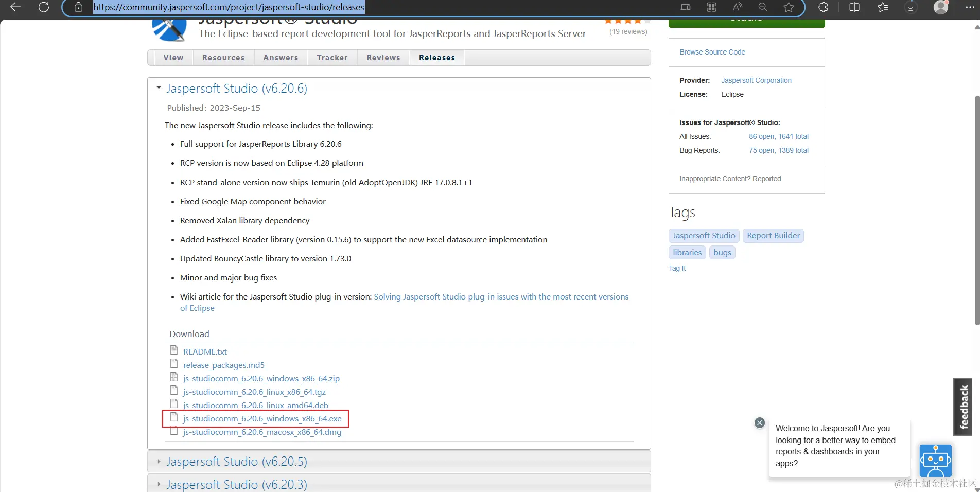Activate the read aloud icon
The height and width of the screenshot is (492, 980).
[x=737, y=7]
